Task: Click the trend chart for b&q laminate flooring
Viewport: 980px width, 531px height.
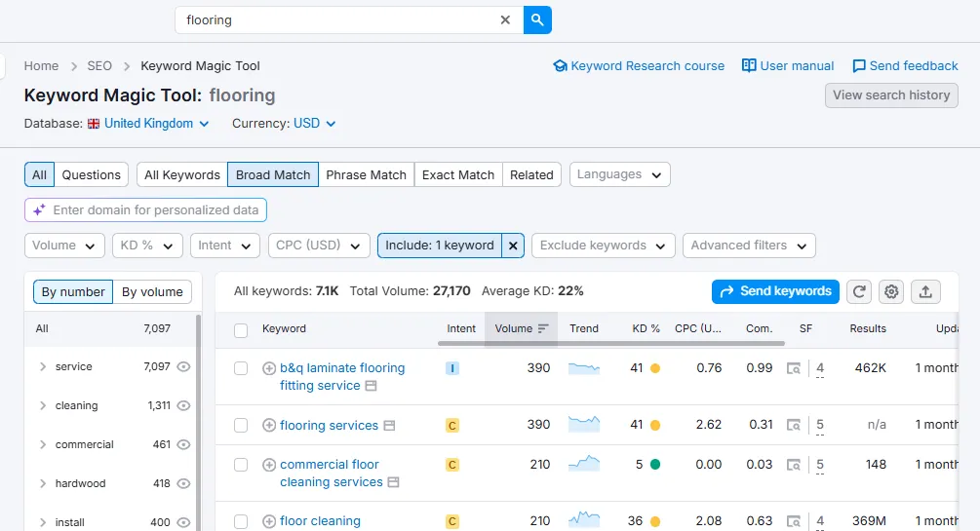Action: click(584, 368)
